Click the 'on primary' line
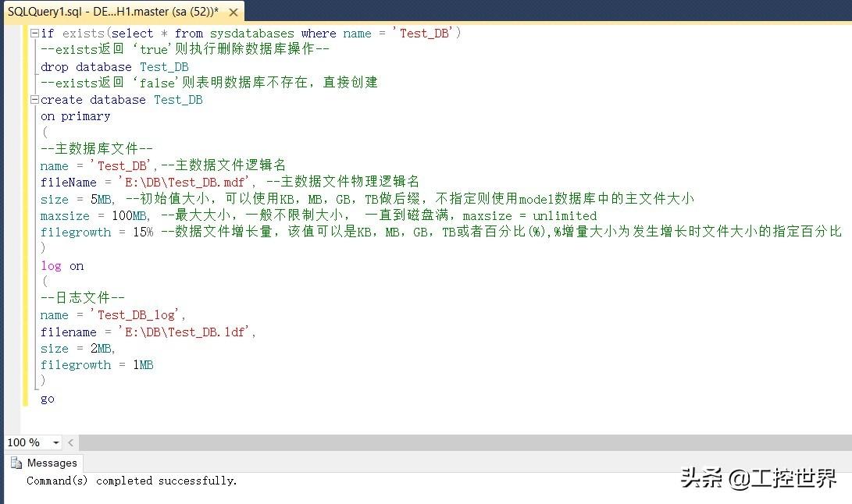Viewport: 852px width, 504px height. pos(76,116)
